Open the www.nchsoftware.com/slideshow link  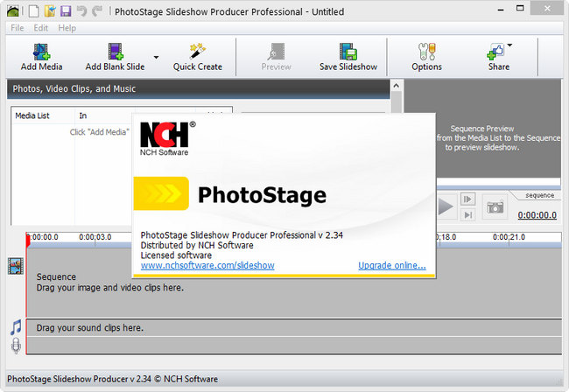pyautogui.click(x=207, y=265)
